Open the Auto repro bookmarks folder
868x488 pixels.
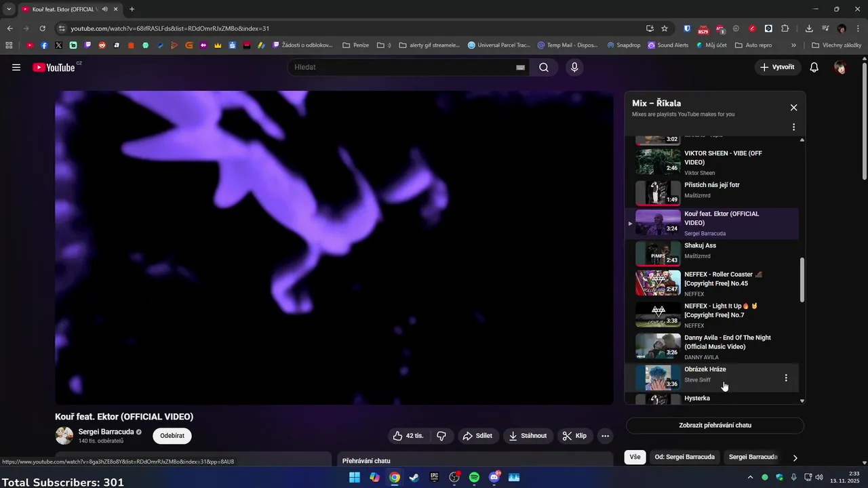[x=753, y=45]
